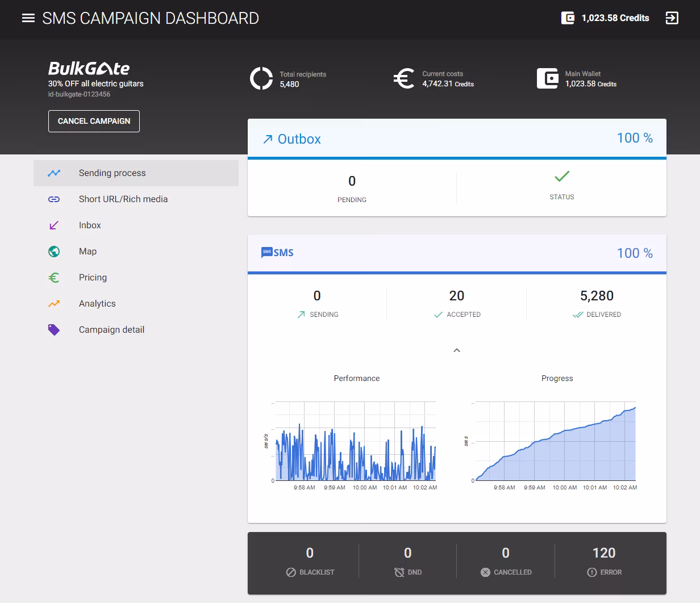Click the 120 error count
Viewport: 700px width, 603px height.
click(x=604, y=553)
